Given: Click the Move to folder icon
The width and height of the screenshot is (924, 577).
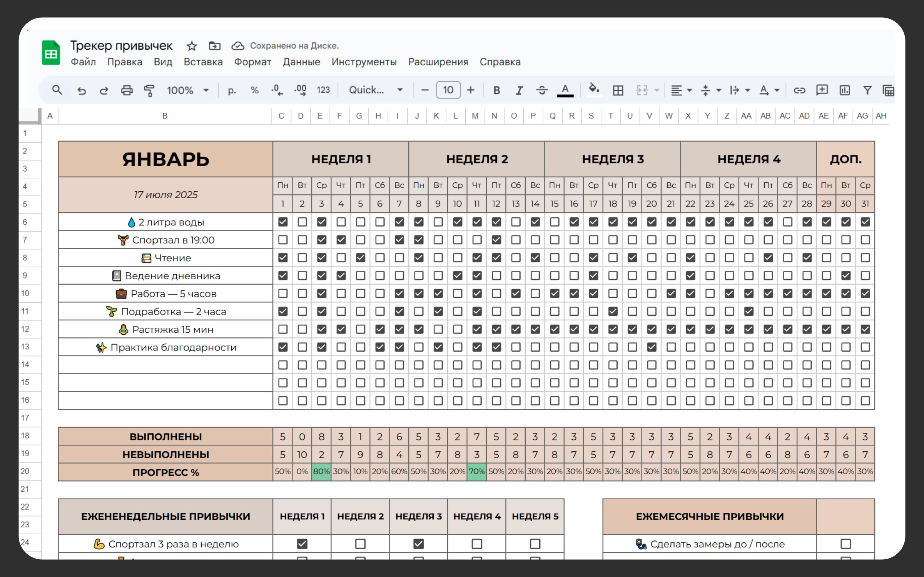Looking at the screenshot, I should click(214, 46).
